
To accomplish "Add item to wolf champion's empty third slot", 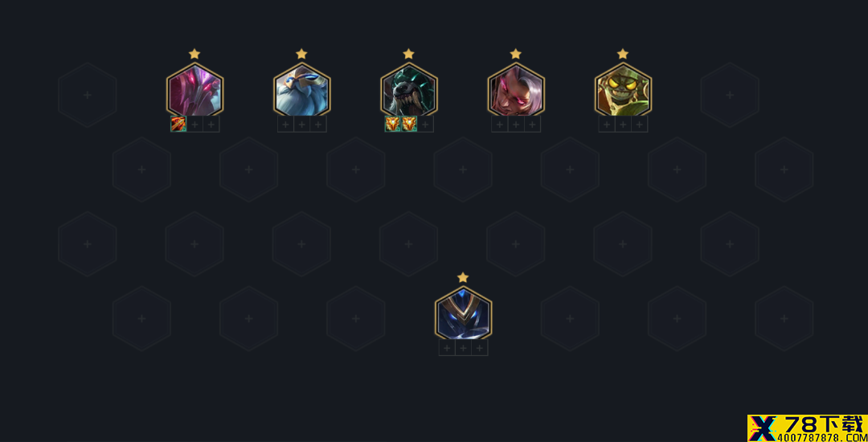I will pyautogui.click(x=425, y=124).
